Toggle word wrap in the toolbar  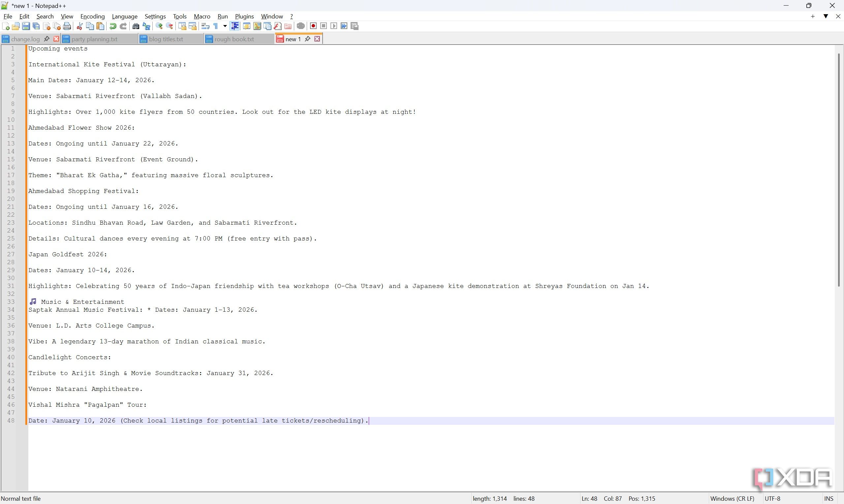pyautogui.click(x=205, y=26)
